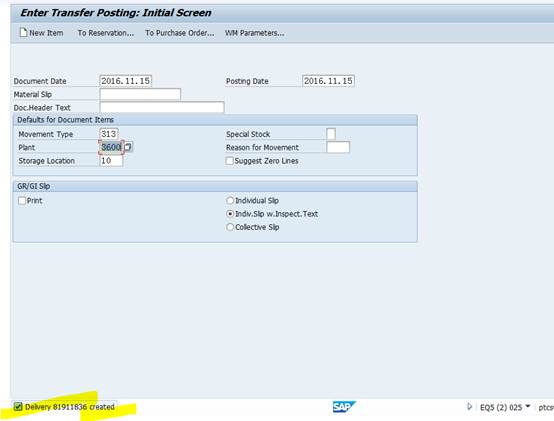Expand the status bar triangle arrow
Screen dimensions: 554x421
coord(469,407)
